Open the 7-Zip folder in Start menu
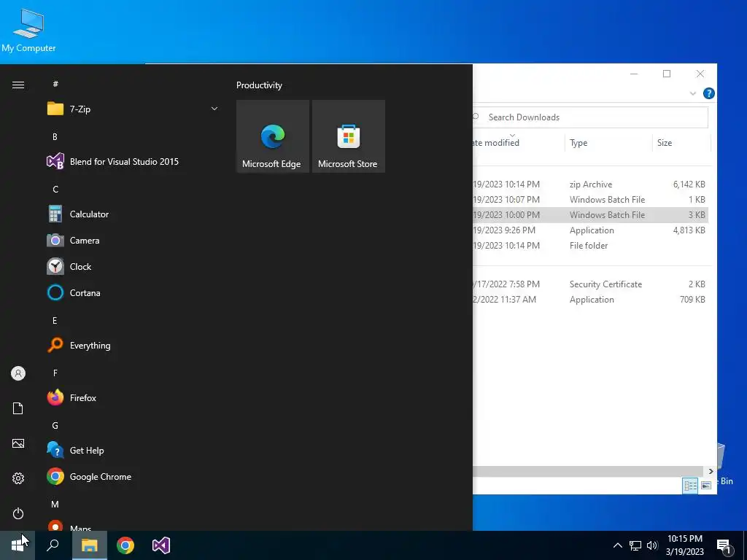 (x=133, y=109)
